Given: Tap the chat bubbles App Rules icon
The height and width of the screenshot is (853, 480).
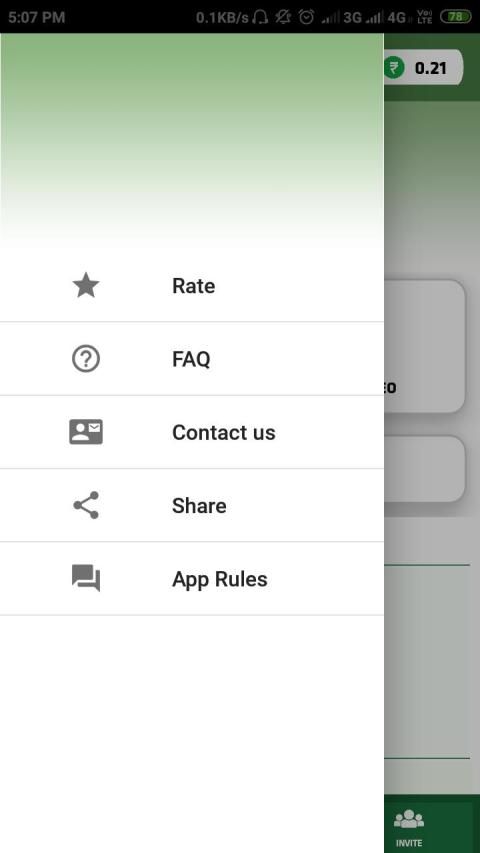Looking at the screenshot, I should [86, 578].
